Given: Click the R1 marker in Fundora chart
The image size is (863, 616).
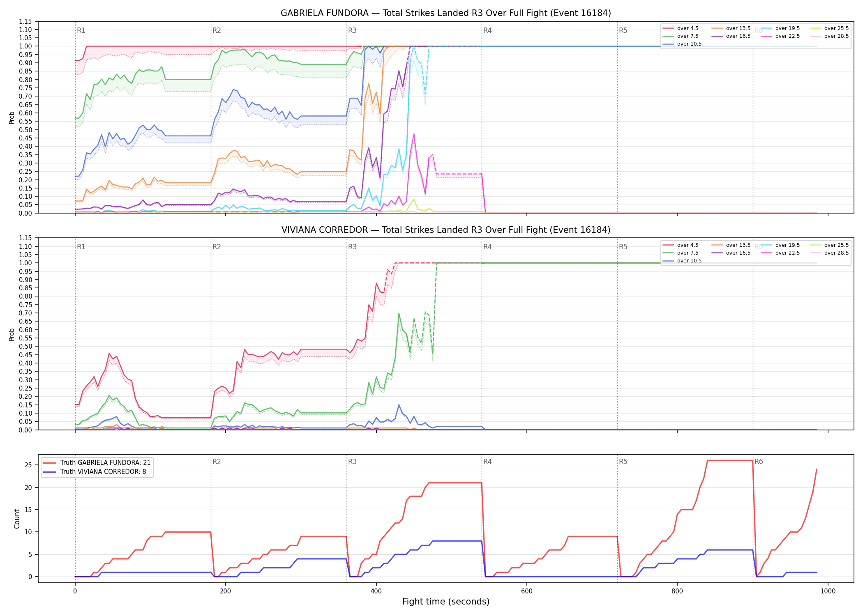Looking at the screenshot, I should [81, 30].
